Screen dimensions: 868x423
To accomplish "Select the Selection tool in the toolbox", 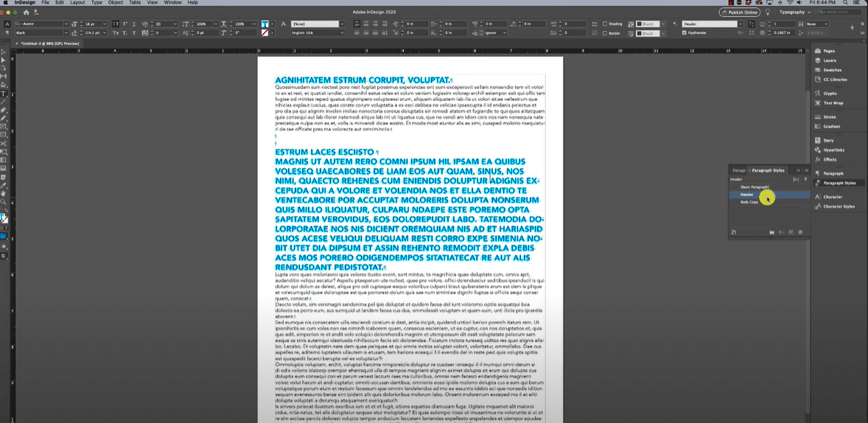I will [x=4, y=52].
